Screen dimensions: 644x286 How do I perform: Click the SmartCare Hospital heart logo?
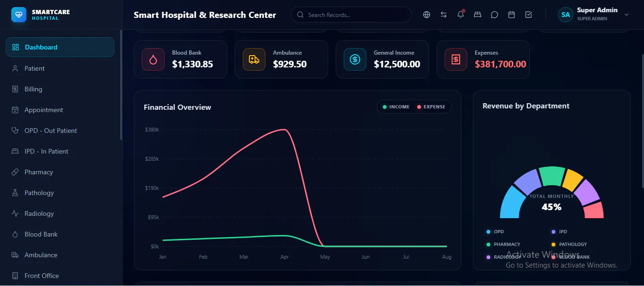tap(19, 15)
